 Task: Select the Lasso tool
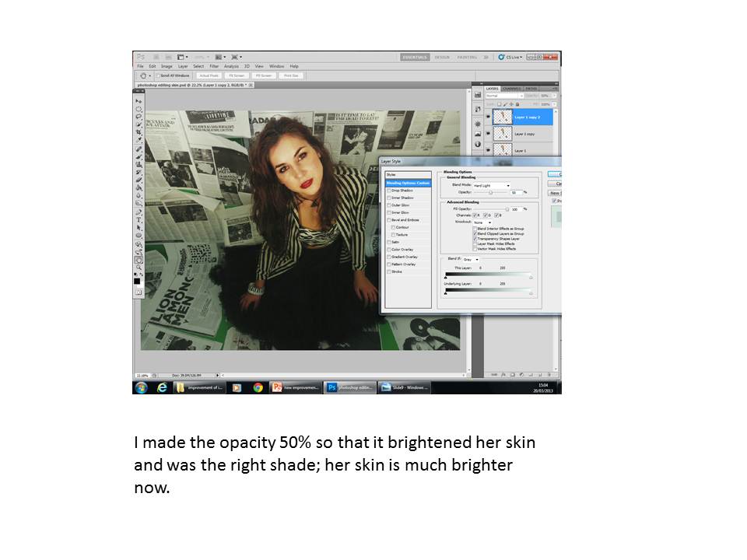pos(139,116)
